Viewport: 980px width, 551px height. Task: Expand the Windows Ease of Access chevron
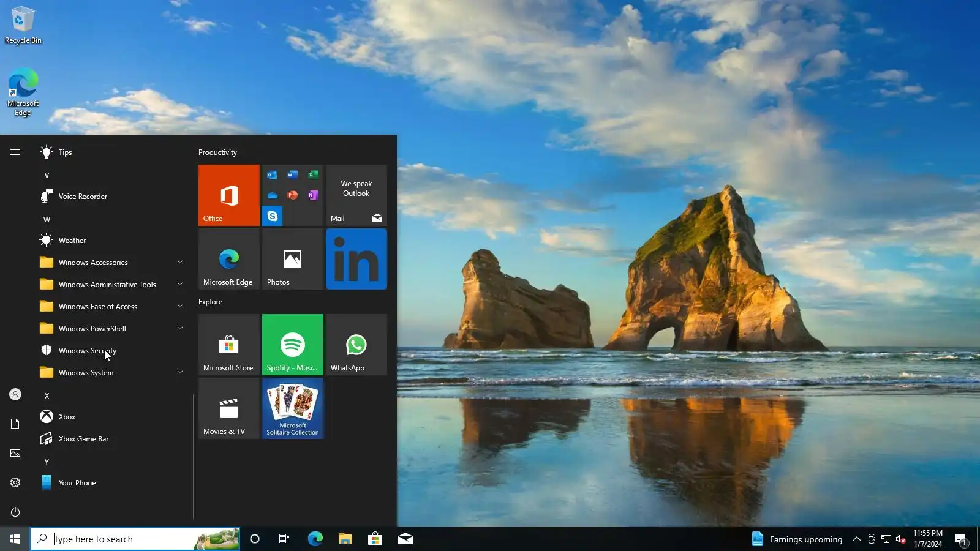[180, 307]
